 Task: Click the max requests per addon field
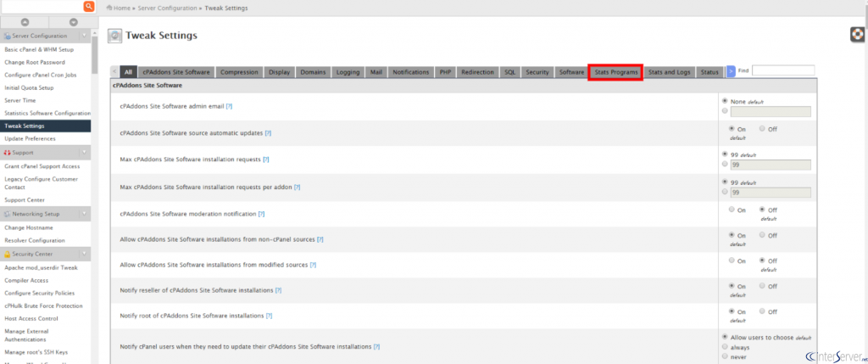[x=771, y=193]
